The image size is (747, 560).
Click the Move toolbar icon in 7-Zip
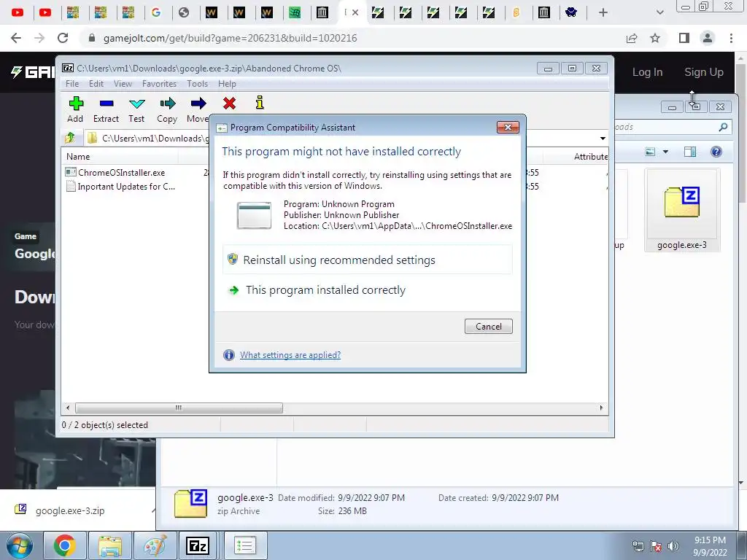tap(198, 109)
